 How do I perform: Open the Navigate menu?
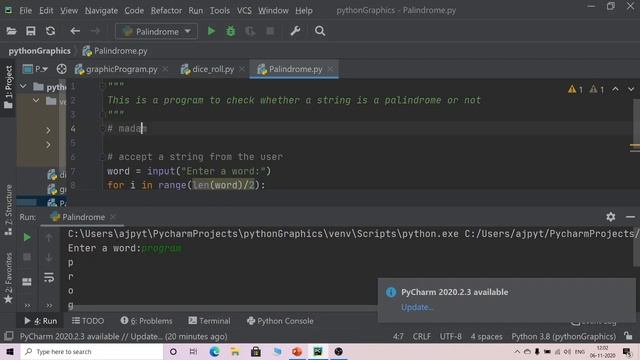(101, 10)
